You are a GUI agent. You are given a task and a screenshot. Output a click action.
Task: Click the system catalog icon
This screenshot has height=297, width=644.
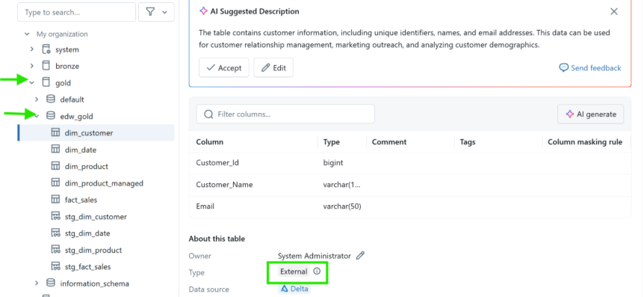click(x=46, y=49)
